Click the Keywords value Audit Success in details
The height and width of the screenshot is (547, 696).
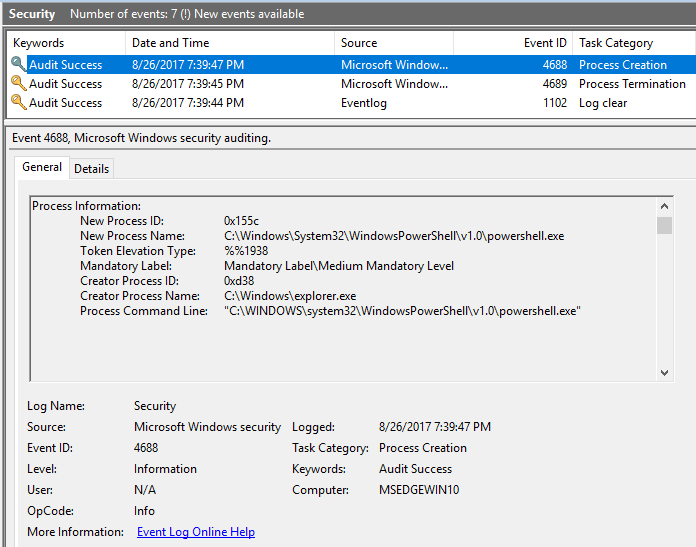415,469
